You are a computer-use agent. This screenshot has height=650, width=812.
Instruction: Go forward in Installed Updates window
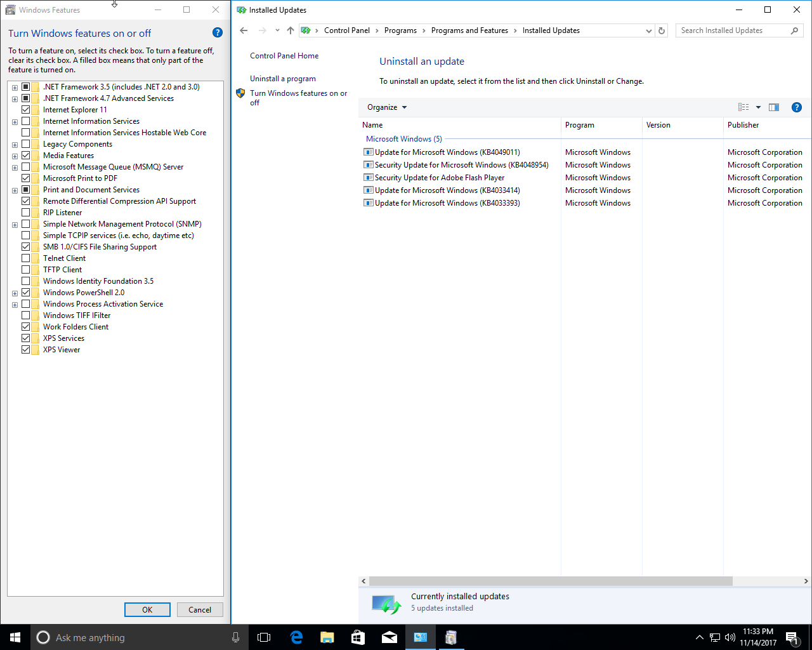(263, 30)
